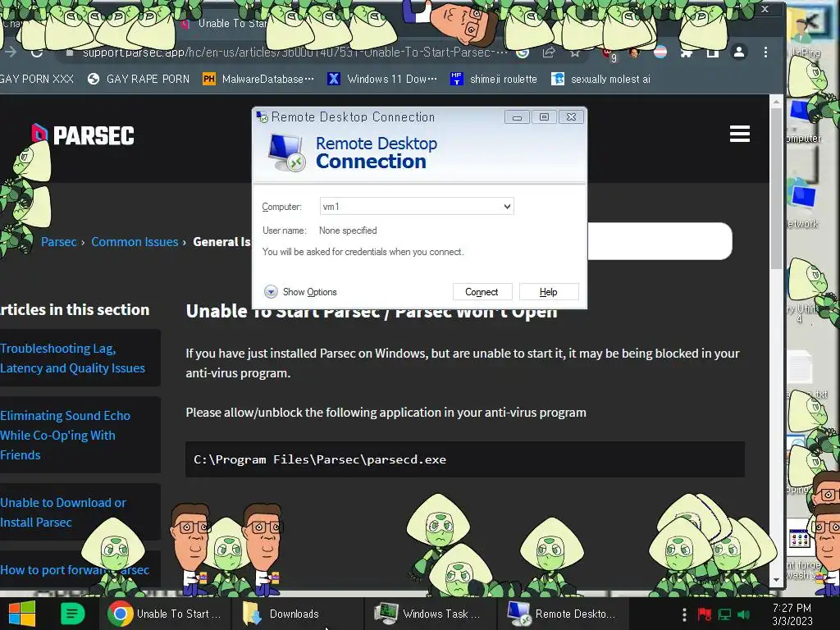Click the network monitor tray icon
Image resolution: width=840 pixels, height=630 pixels.
coord(724,614)
